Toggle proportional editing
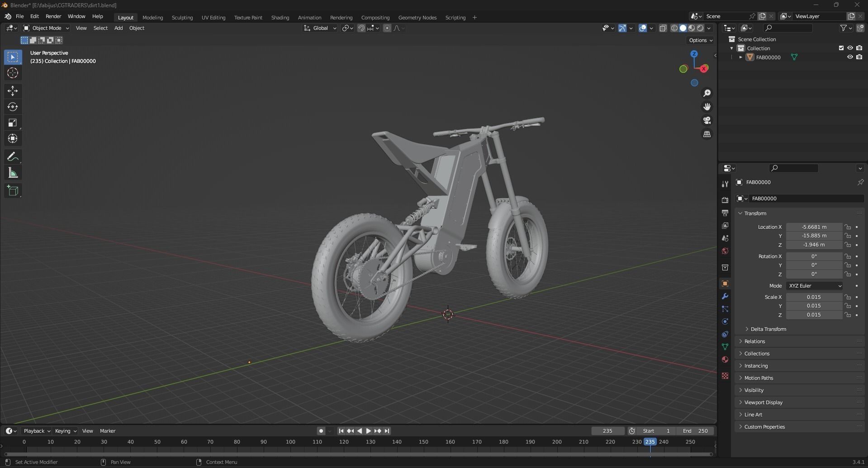Screen dimensions: 868x468 pos(387,28)
